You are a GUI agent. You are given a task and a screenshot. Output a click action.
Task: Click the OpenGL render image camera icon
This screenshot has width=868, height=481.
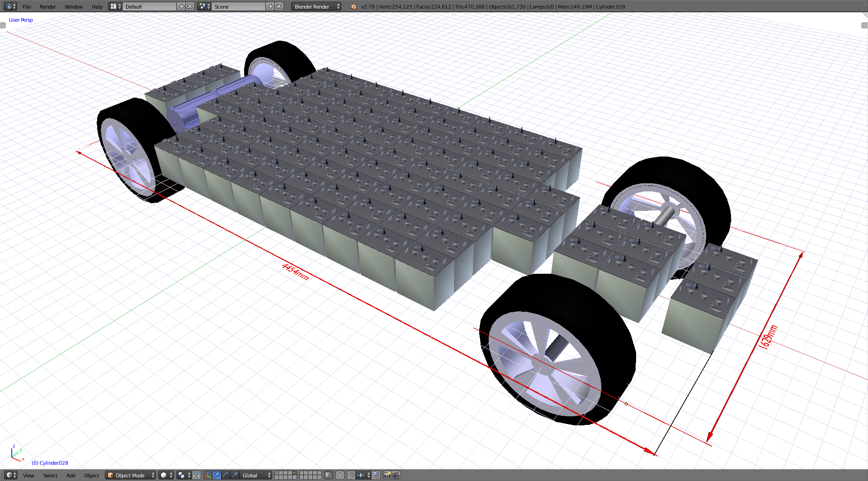(387, 476)
